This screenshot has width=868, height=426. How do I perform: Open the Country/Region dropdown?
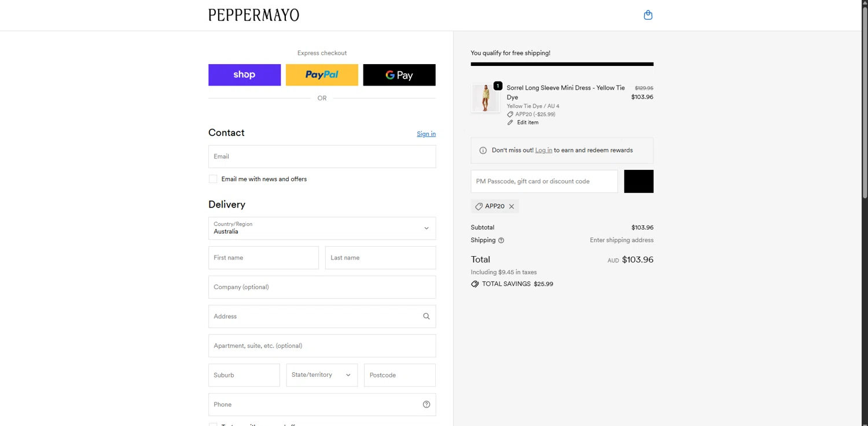(322, 228)
